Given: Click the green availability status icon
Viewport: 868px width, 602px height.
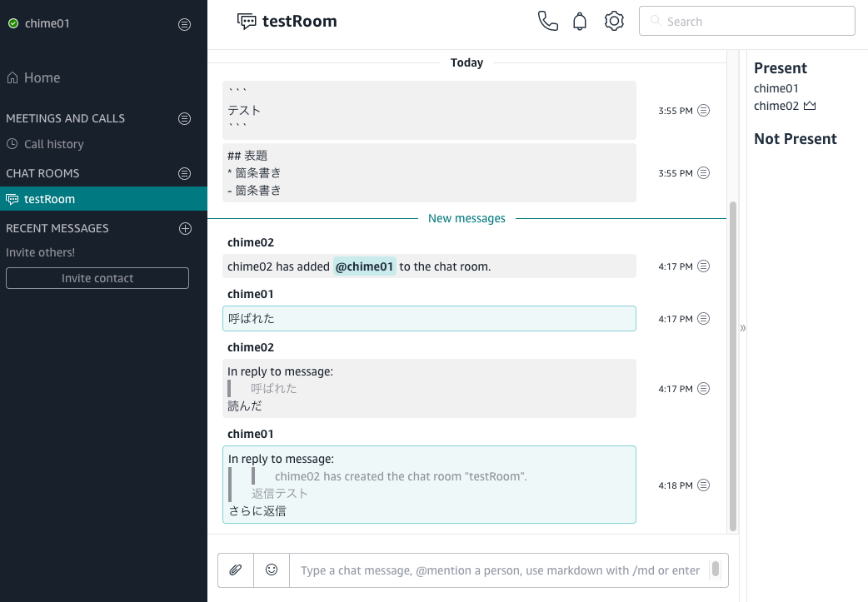Looking at the screenshot, I should [13, 23].
